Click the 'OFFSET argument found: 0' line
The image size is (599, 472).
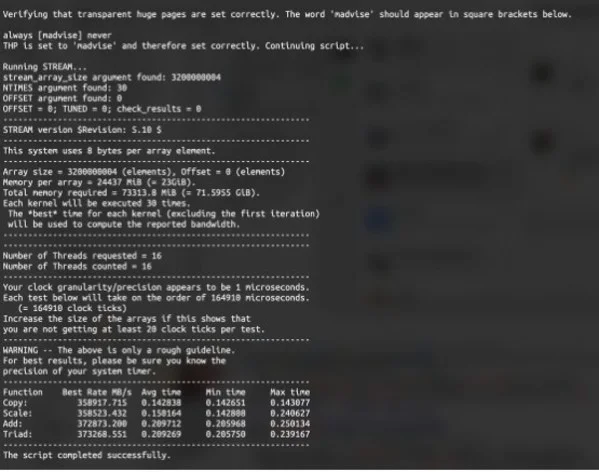pos(62,99)
